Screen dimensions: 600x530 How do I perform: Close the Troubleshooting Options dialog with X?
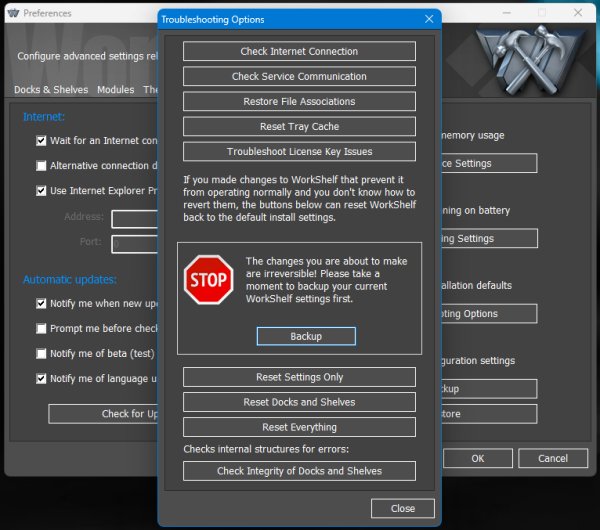pos(429,19)
